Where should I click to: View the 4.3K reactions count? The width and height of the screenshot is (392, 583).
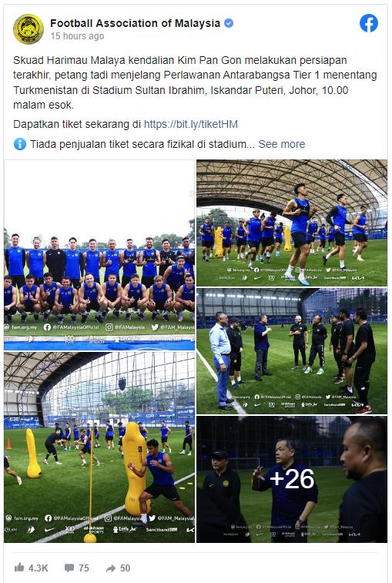point(39,568)
